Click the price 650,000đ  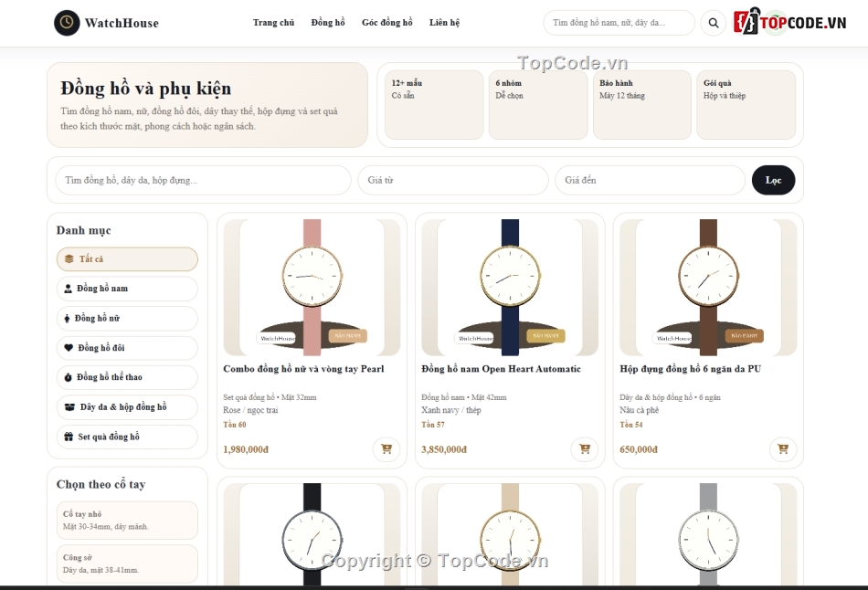click(x=639, y=449)
